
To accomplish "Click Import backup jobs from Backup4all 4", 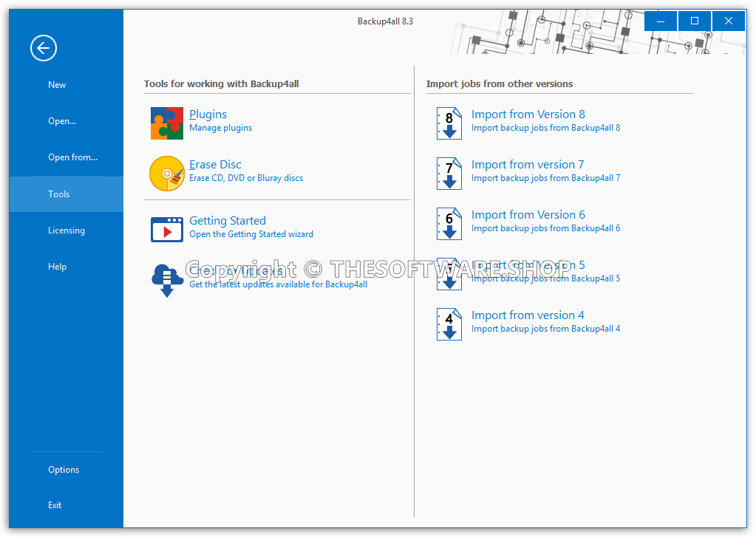I will tap(546, 328).
